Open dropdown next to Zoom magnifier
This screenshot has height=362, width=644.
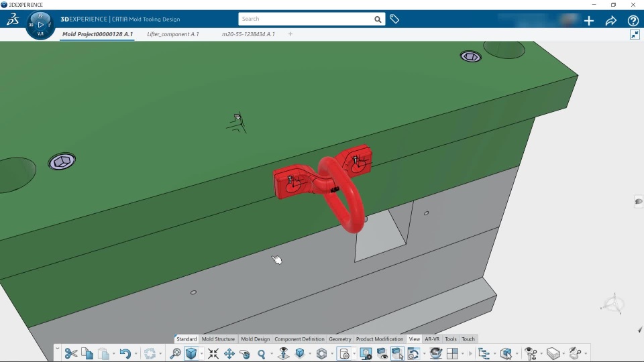pyautogui.click(x=272, y=354)
